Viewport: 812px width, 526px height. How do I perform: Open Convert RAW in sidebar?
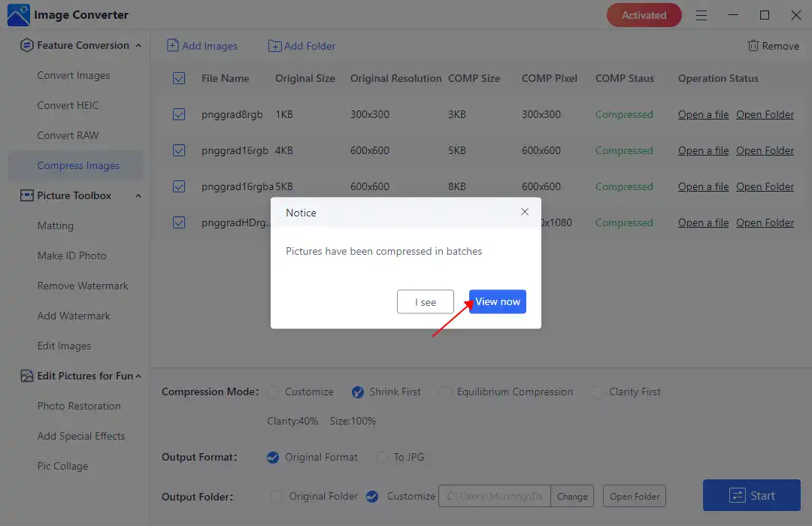pos(68,136)
